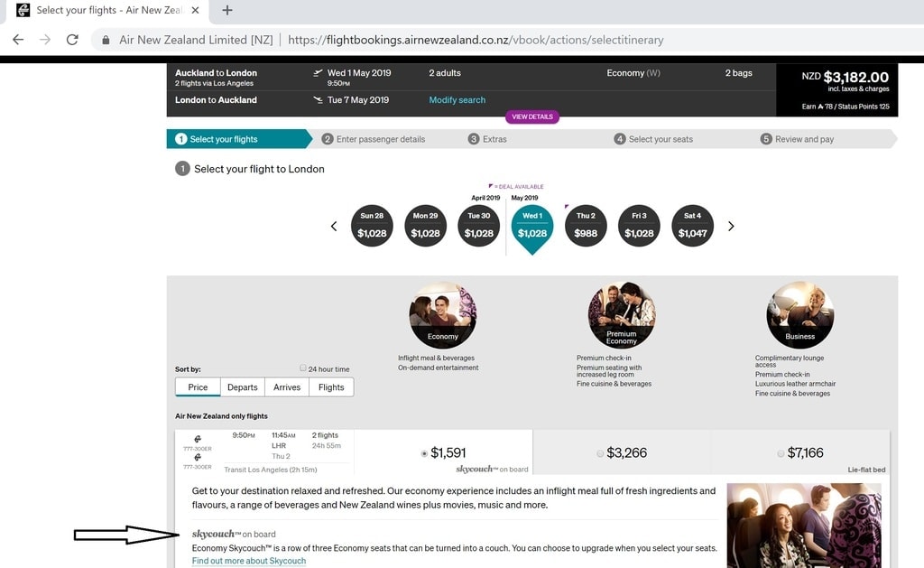
Task: Go back with the browser back arrow
Action: click(18, 40)
